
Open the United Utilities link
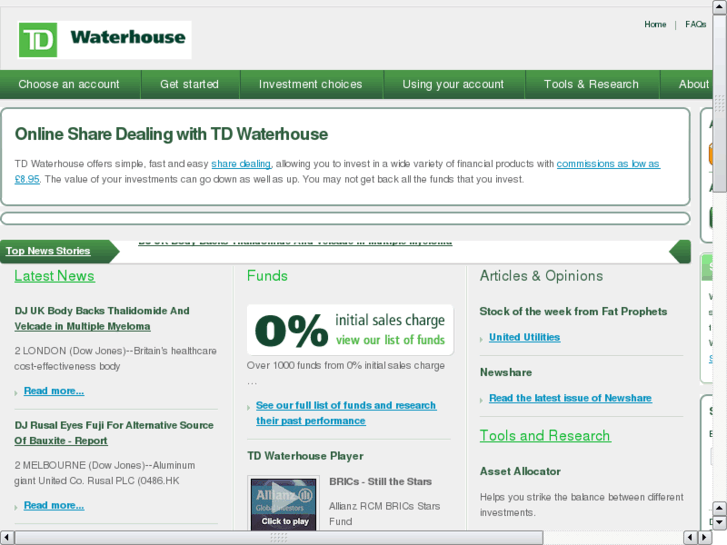[x=524, y=337]
